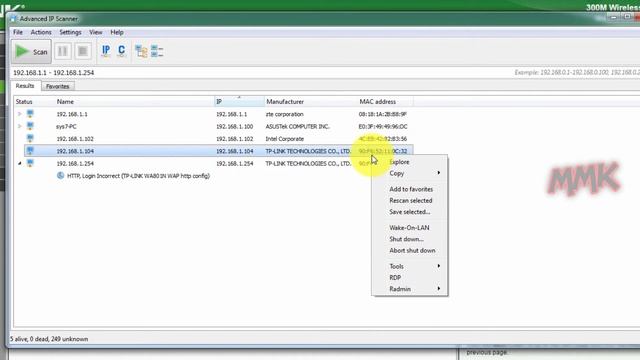Sort by the Status column header
640x360 pixels.
(34, 102)
